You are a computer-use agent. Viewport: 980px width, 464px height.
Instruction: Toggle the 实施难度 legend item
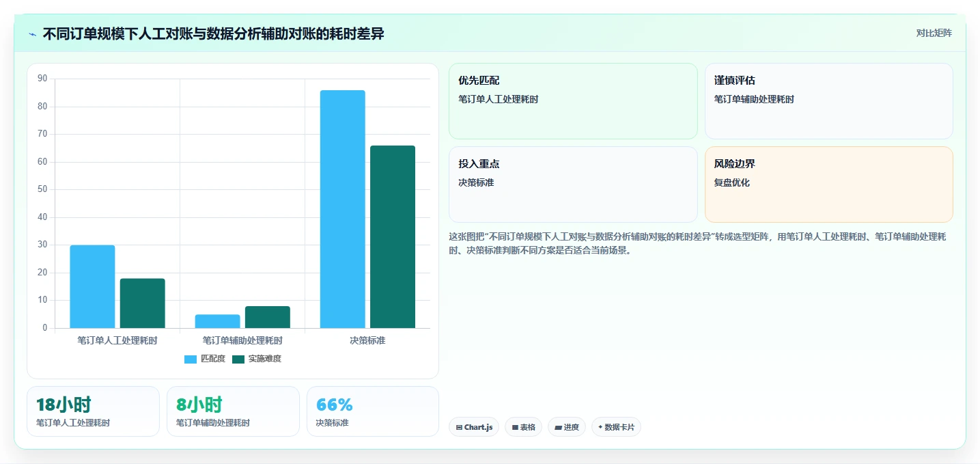[x=257, y=359]
